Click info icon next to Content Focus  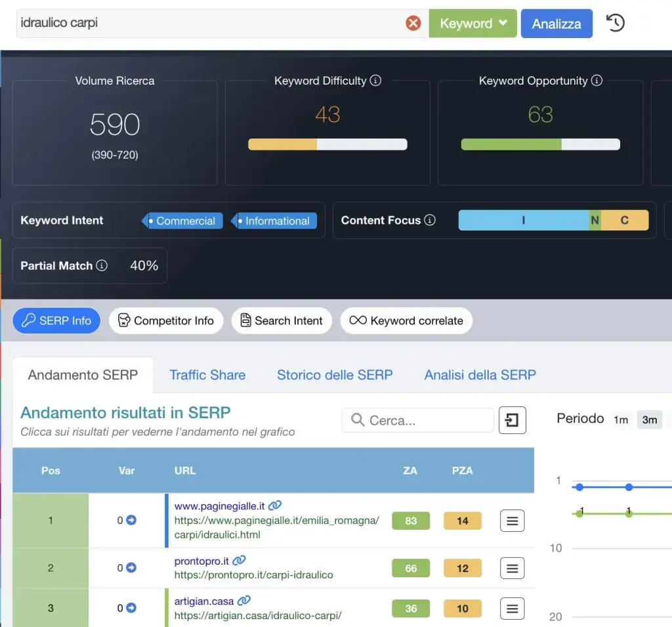click(430, 221)
